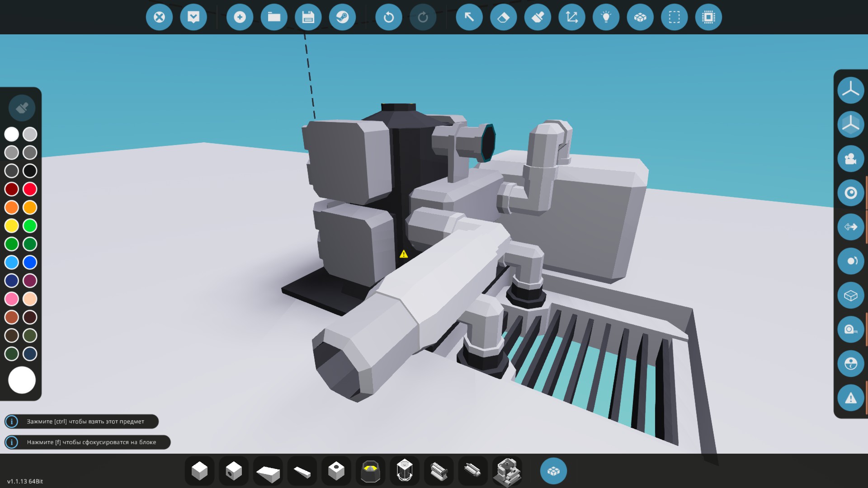This screenshot has height=488, width=868.
Task: Open the component inventory cubes button at bottom
Action: 553,471
